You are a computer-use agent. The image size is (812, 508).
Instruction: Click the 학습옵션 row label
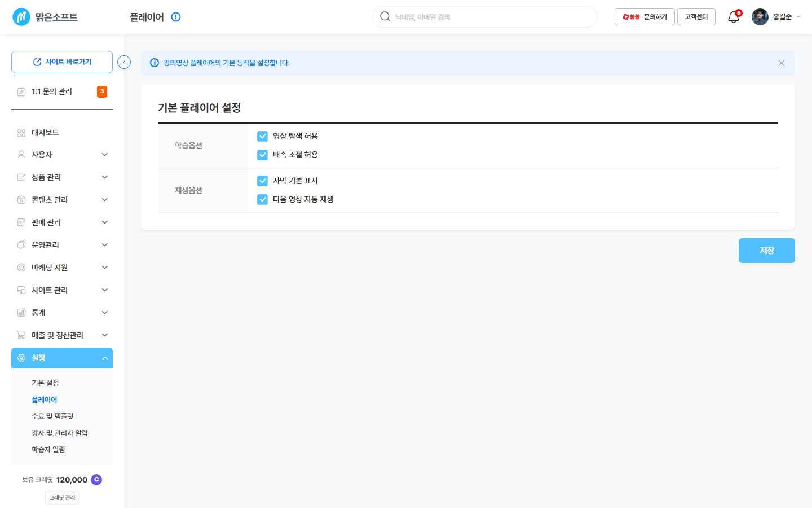pos(188,146)
